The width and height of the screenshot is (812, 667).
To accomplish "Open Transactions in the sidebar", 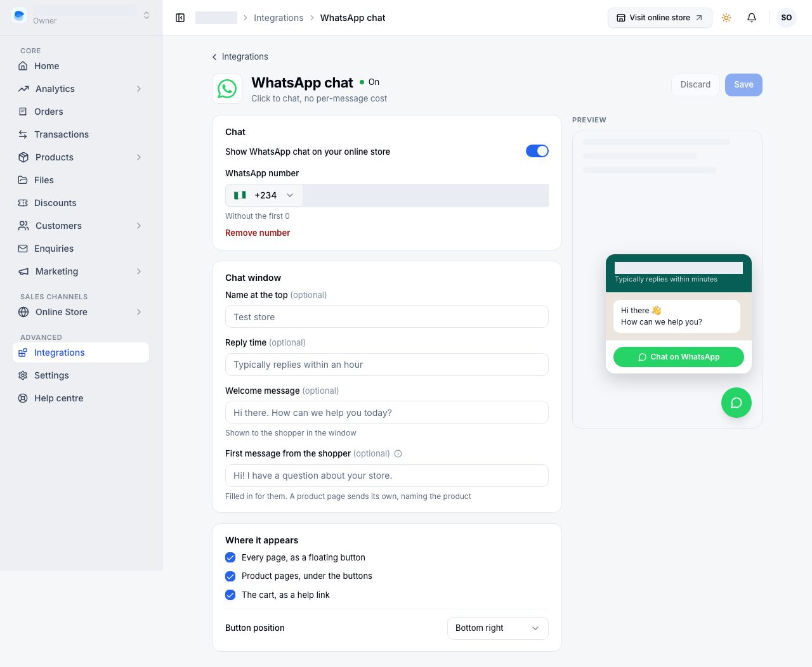I will coord(81,134).
